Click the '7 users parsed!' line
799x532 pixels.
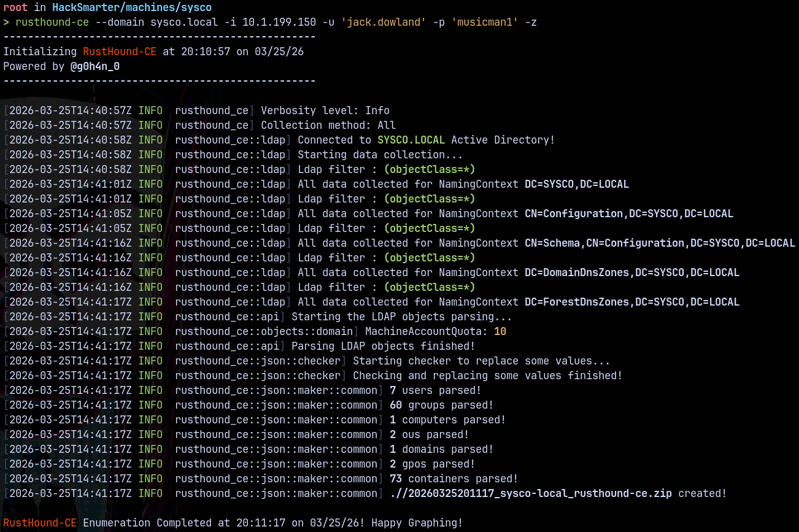[x=435, y=390]
